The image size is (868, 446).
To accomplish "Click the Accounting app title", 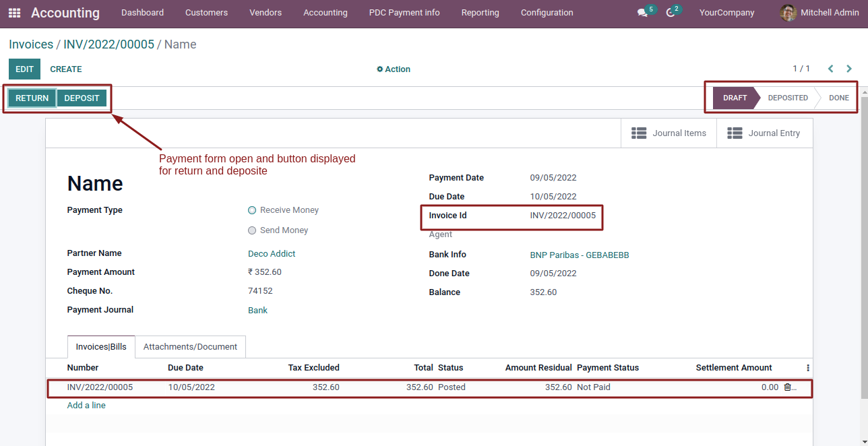I will [65, 13].
